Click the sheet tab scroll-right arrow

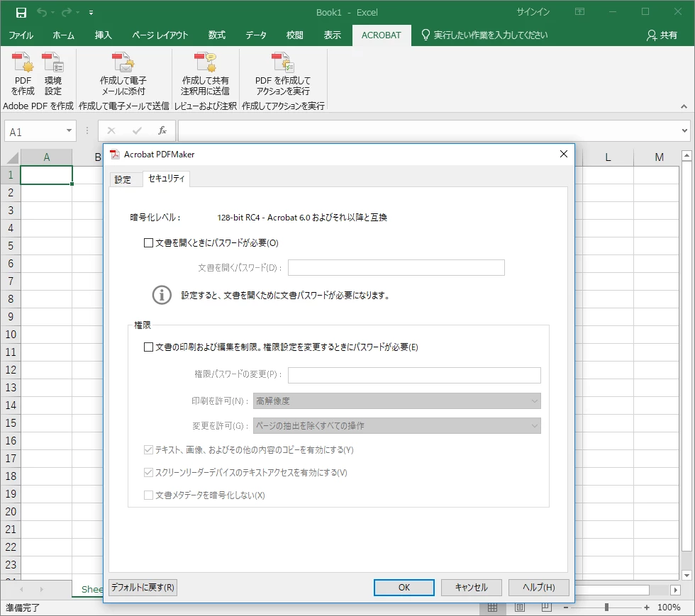coord(41,589)
